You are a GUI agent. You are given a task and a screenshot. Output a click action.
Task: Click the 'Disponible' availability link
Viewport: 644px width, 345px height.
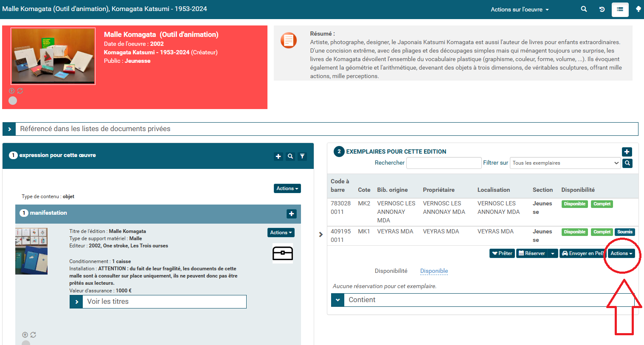click(434, 271)
